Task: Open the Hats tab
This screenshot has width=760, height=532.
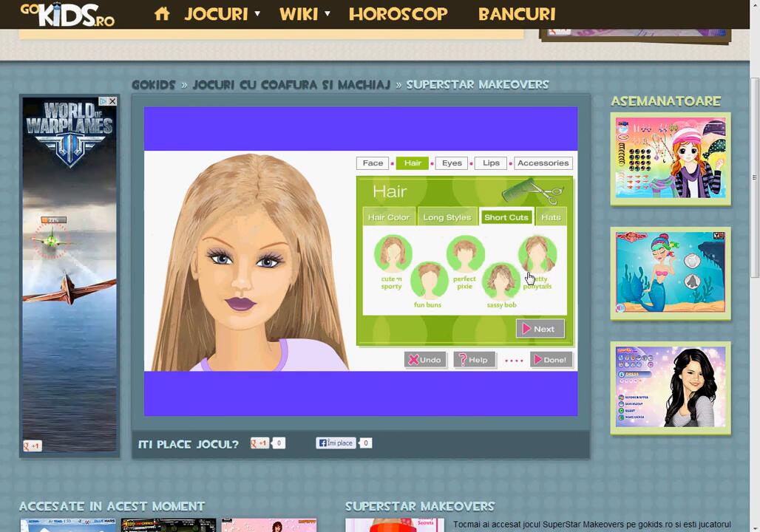Action: click(551, 217)
